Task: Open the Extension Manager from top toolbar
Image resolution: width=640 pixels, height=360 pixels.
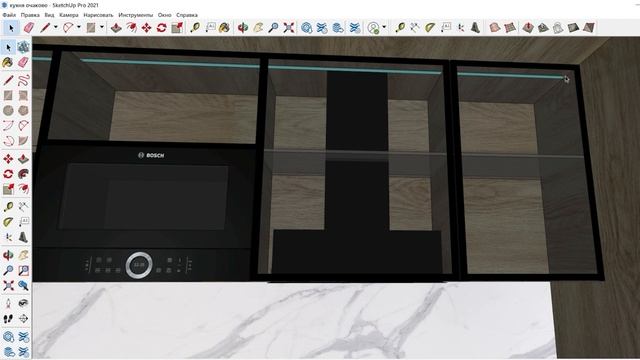Action: click(355, 28)
